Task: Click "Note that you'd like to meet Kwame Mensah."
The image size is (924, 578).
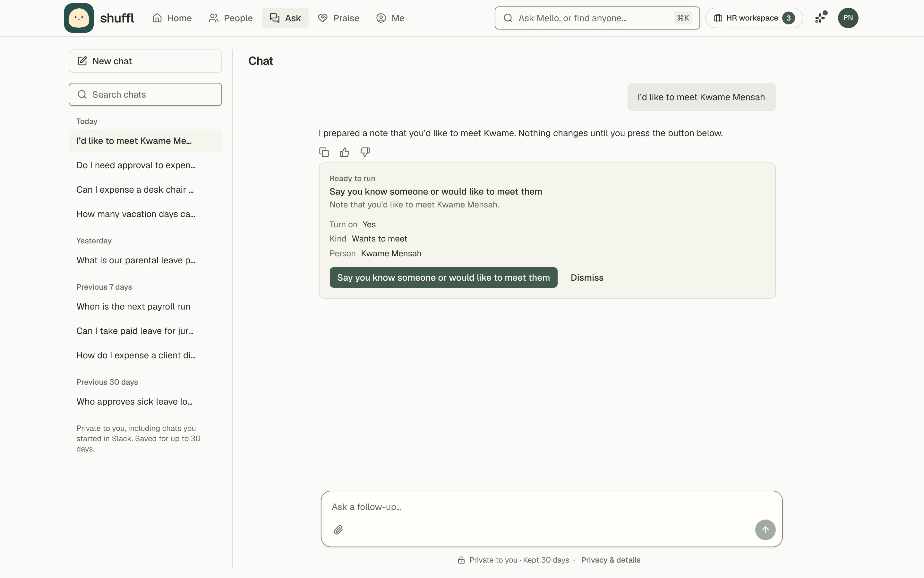Action: click(414, 205)
